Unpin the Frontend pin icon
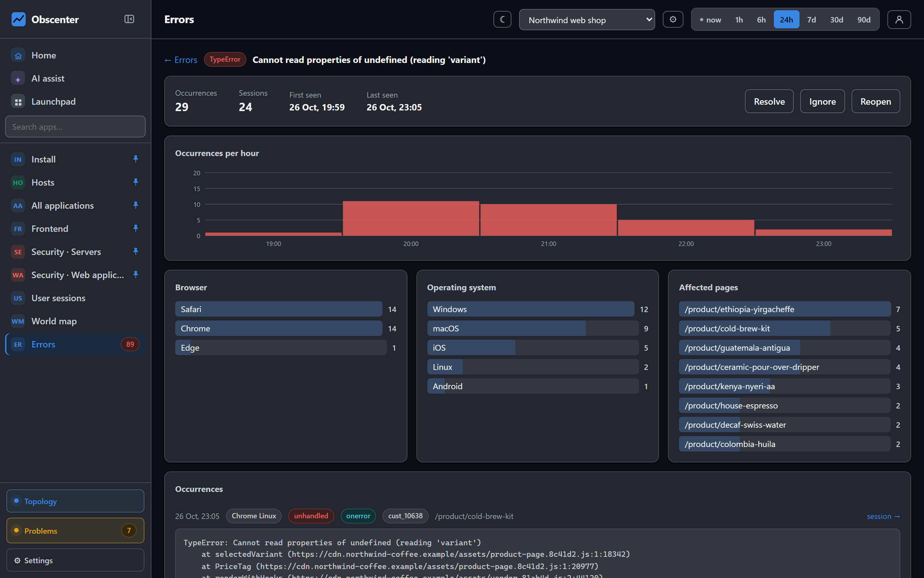 tap(135, 229)
